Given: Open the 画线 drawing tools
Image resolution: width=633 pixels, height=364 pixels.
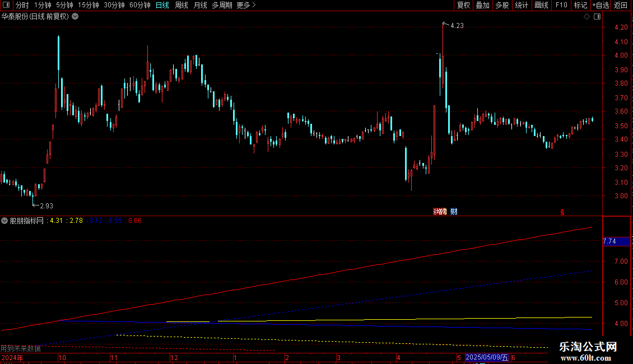Looking at the screenshot, I should 541,5.
